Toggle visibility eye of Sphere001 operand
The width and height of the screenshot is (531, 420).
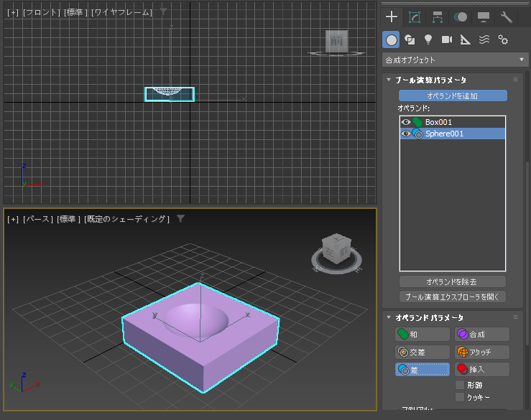tap(406, 134)
